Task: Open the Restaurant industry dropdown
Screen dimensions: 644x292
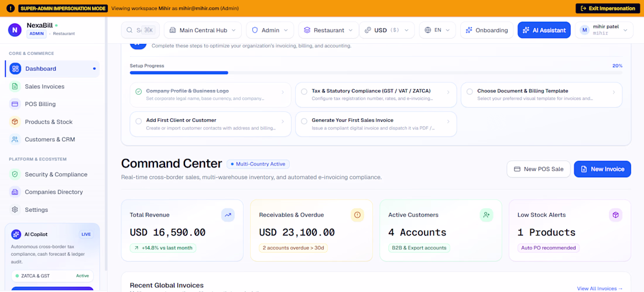Action: pos(328,30)
